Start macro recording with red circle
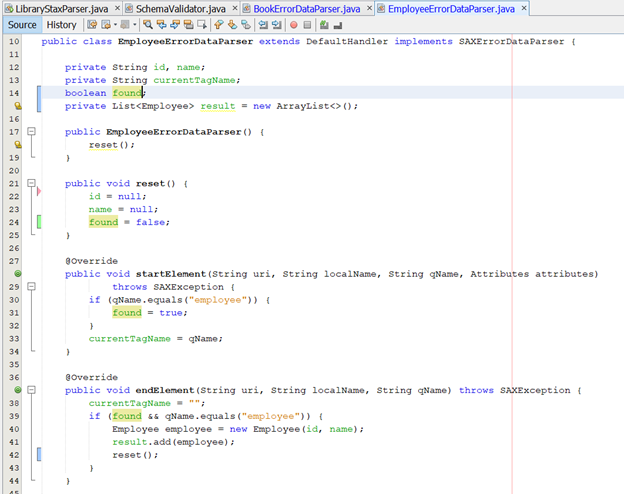Viewport: 624px width, 494px height. pos(294,25)
